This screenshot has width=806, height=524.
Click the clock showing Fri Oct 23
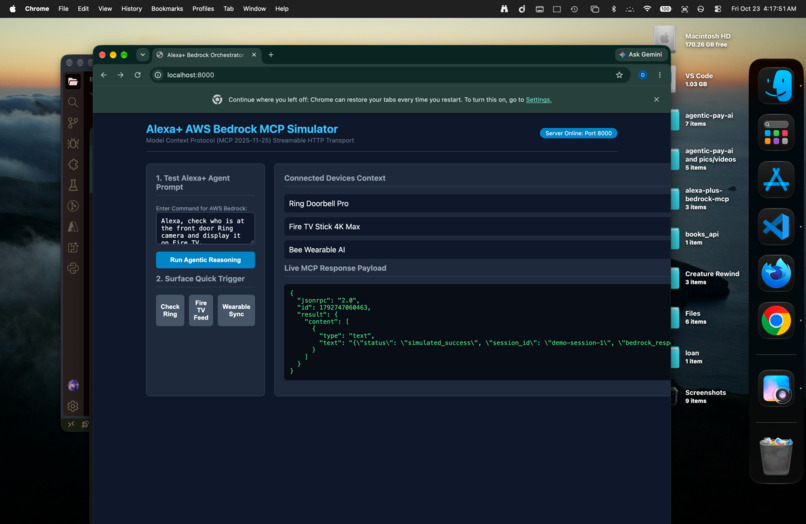763,9
